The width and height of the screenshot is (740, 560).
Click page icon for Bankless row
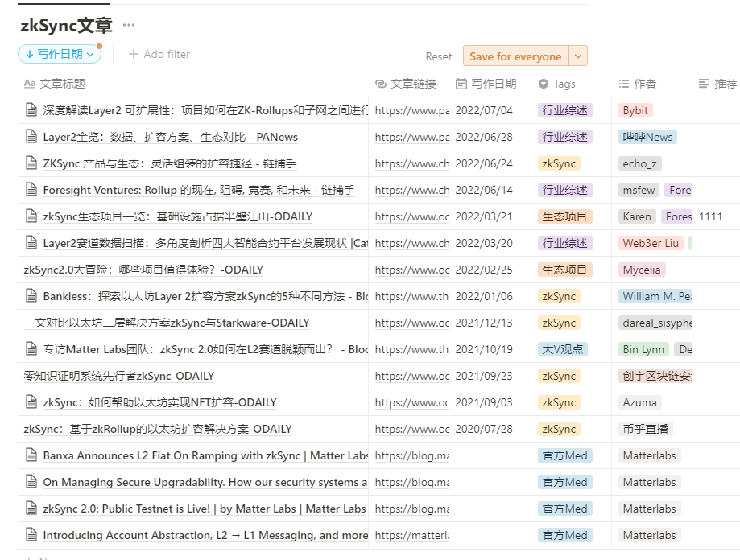(x=31, y=296)
